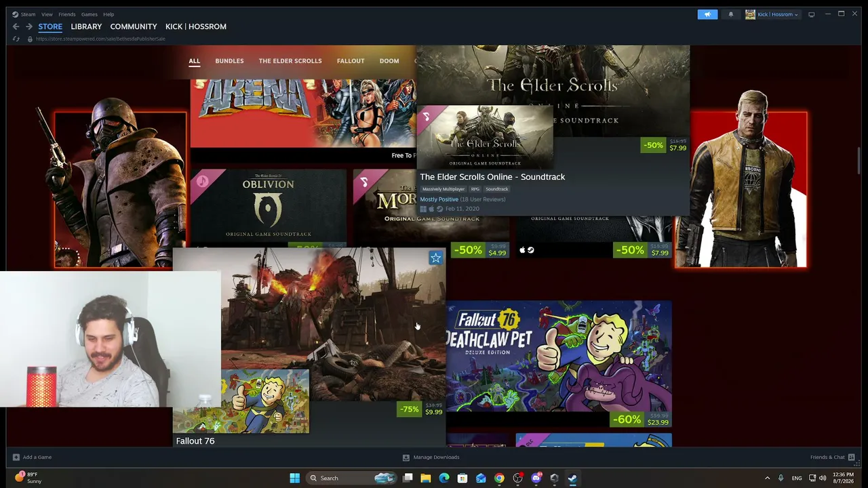The height and width of the screenshot is (488, 868).
Task: Click The Elder Scrolls Online - Soundtrack title
Action: [x=492, y=177]
